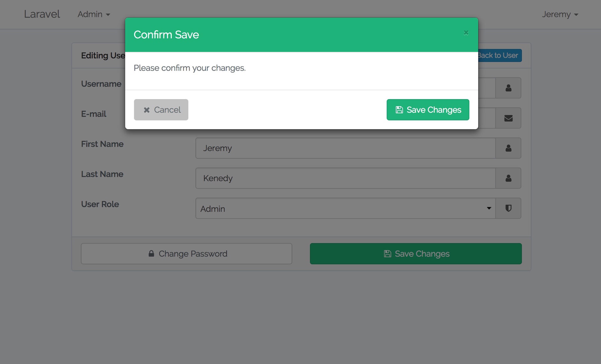The width and height of the screenshot is (601, 364).
Task: Click the Last Name input showing Kenedy
Action: [346, 178]
